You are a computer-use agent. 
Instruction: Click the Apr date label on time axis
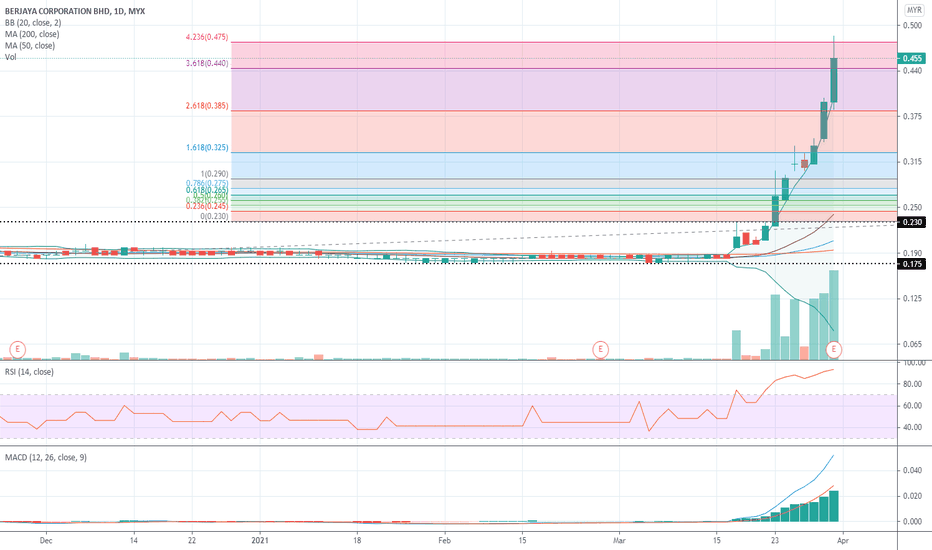[x=843, y=540]
